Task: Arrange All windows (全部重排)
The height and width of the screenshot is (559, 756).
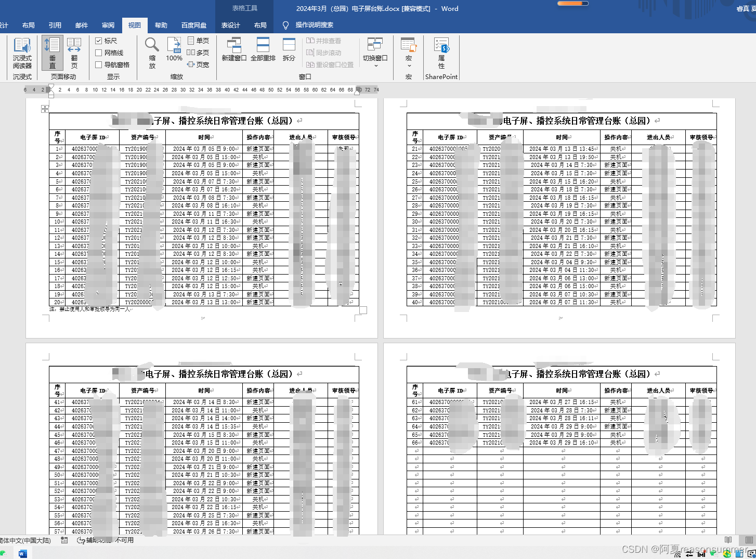Action: (x=263, y=49)
